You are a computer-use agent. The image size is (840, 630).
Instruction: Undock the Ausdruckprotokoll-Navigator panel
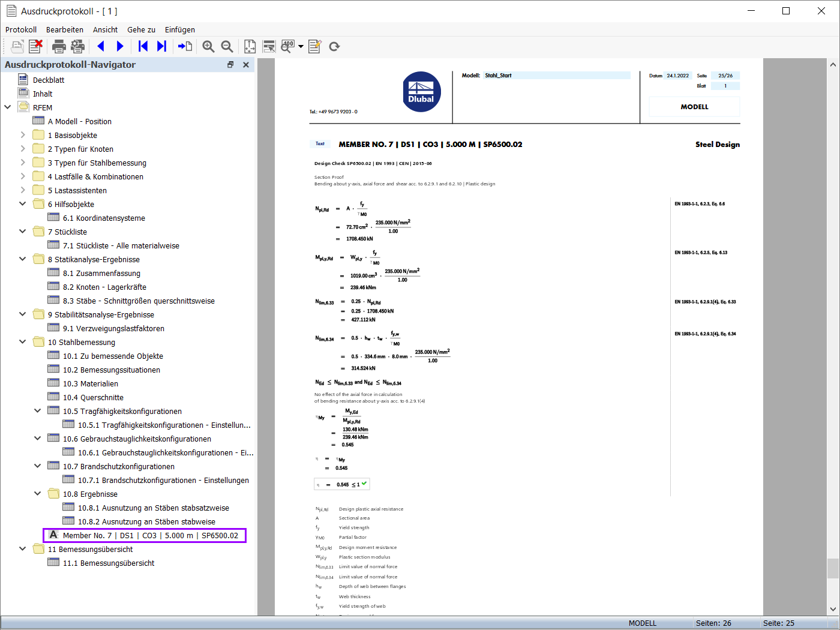point(230,64)
